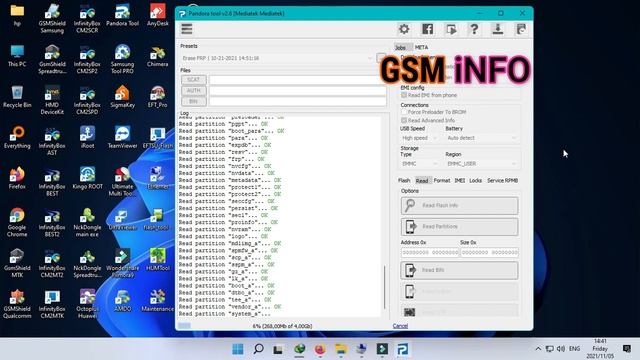Image resolution: width=640 pixels, height=360 pixels.
Task: Open taskbar Search icon
Action: (x=258, y=349)
